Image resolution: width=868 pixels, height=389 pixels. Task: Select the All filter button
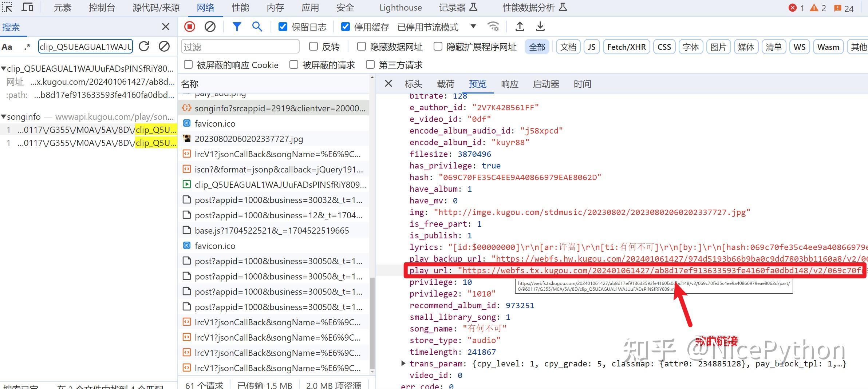(537, 47)
